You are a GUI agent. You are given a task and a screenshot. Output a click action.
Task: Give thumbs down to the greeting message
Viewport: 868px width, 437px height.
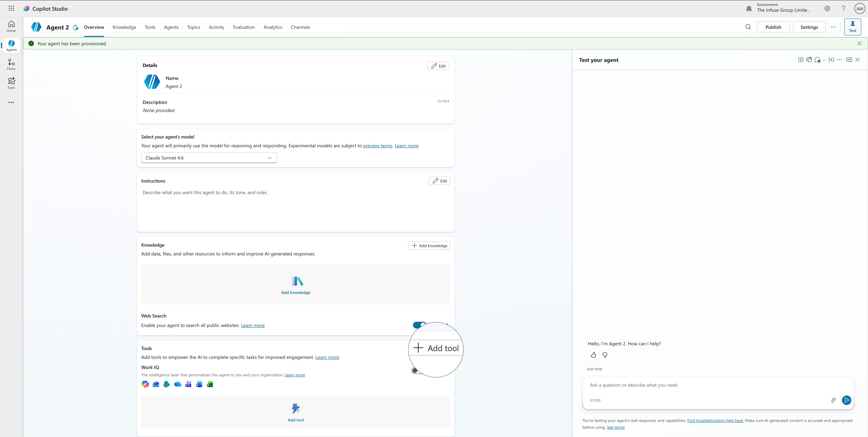(x=605, y=355)
